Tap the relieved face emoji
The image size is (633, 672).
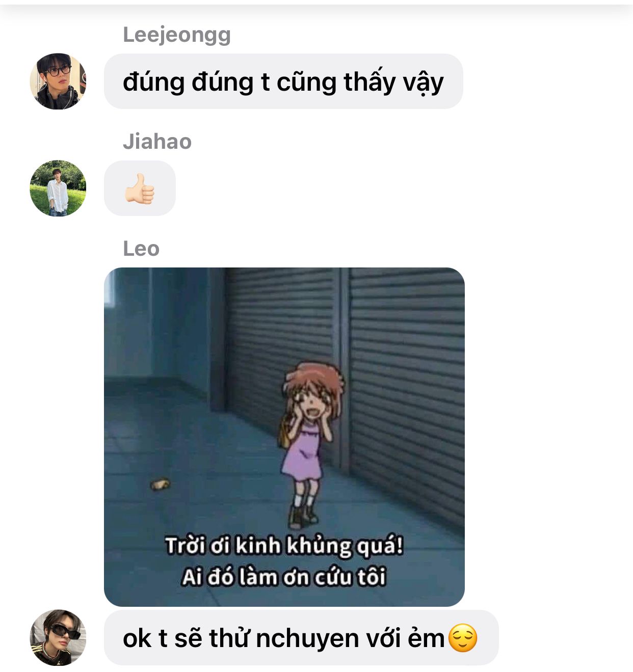coord(463,638)
